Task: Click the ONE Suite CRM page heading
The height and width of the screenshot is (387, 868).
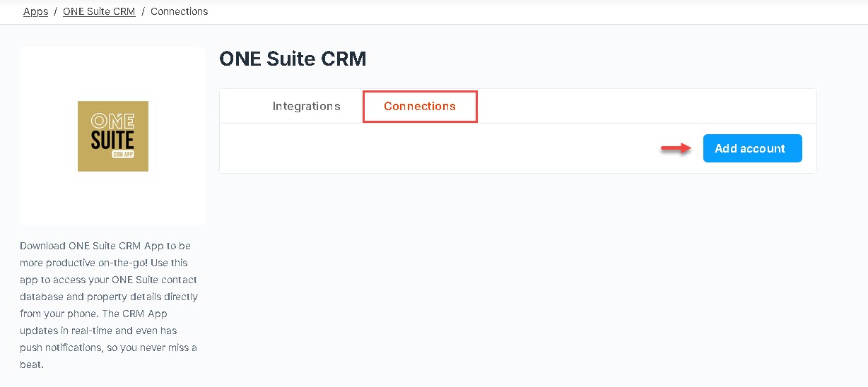Action: point(293,58)
